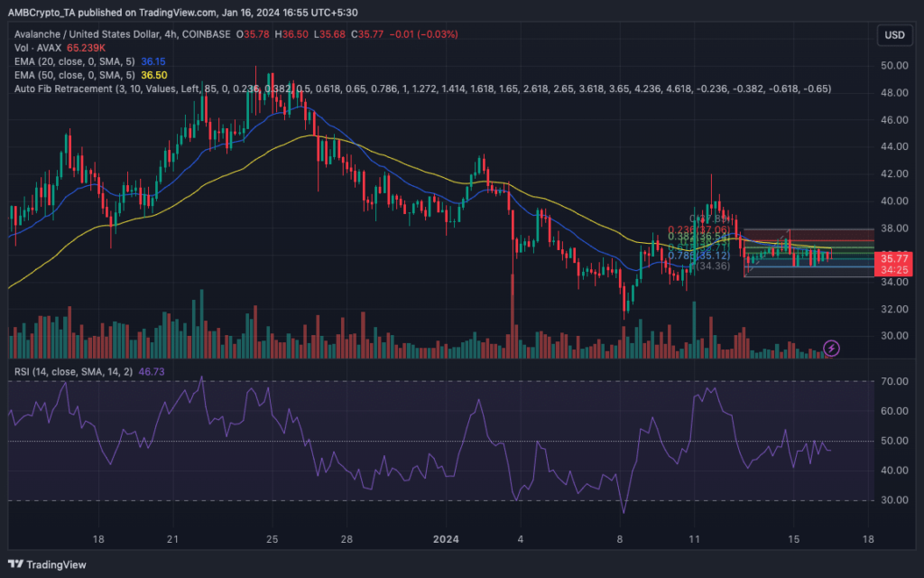Click the 2024 marker on time axis
The width and height of the screenshot is (924, 578).
445,539
